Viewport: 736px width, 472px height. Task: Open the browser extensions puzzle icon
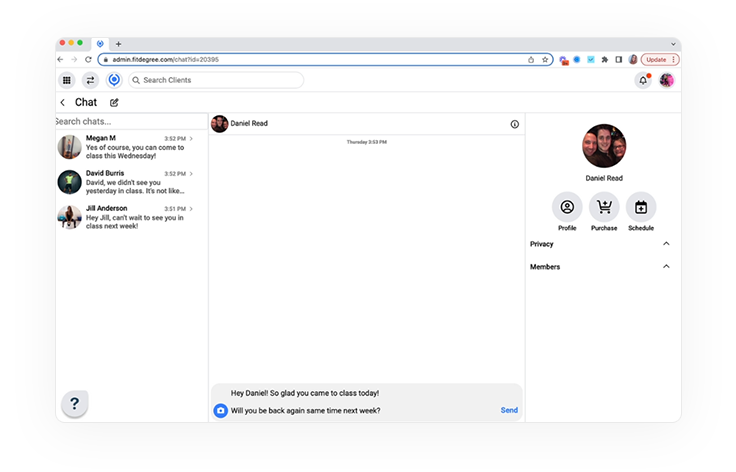click(605, 60)
